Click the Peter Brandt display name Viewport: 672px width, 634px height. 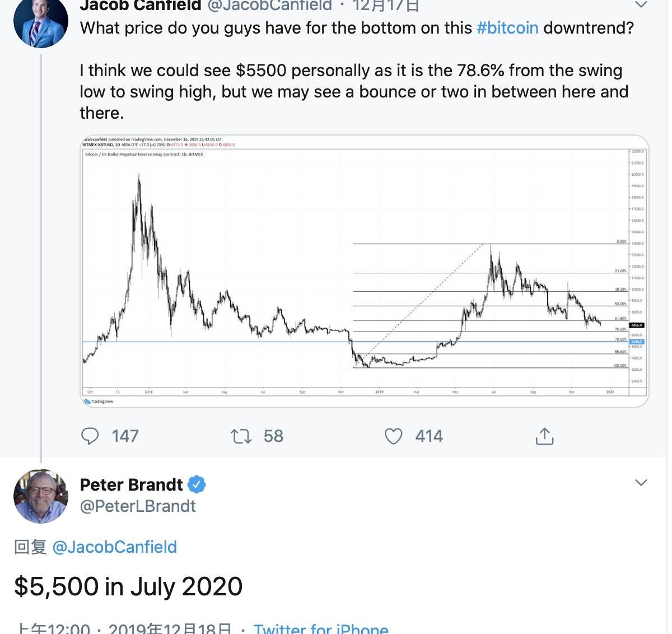(x=132, y=484)
